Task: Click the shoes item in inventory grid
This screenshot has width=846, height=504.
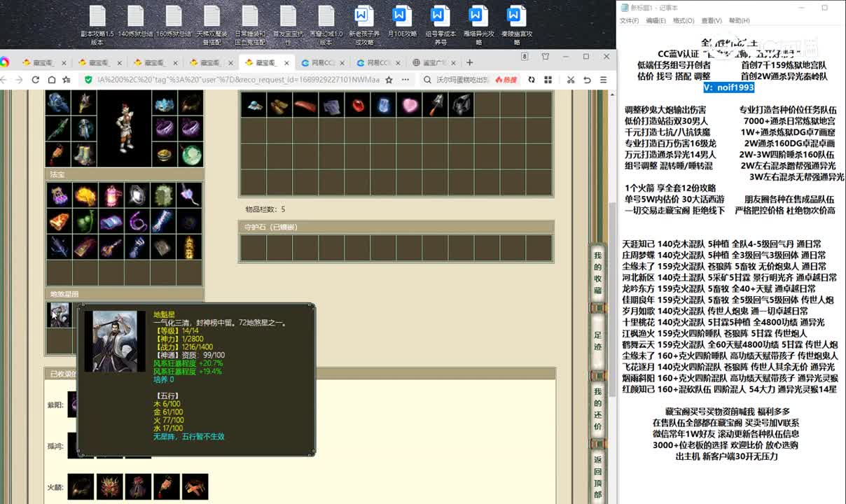Action: pos(279,106)
